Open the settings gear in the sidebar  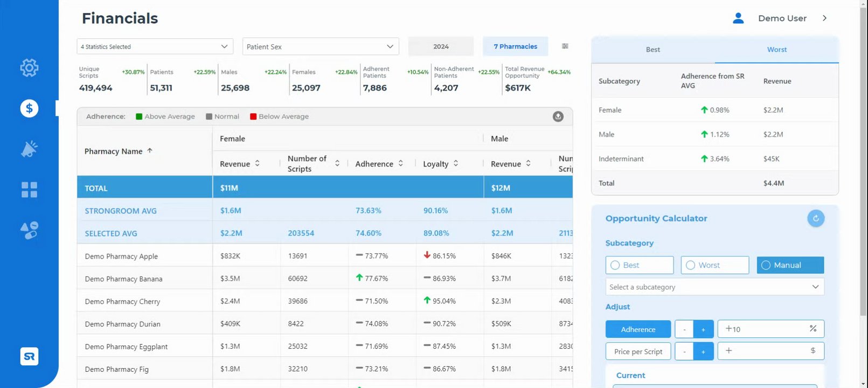point(29,67)
